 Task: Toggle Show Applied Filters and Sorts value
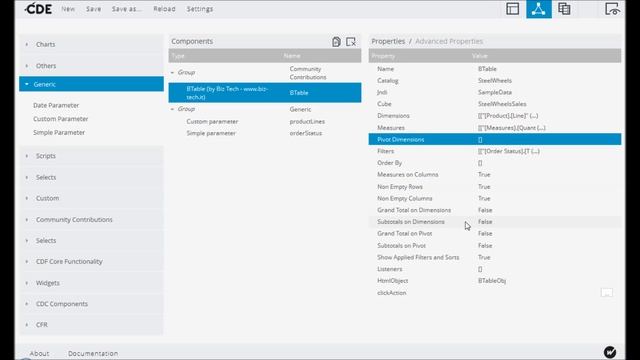[484, 258]
